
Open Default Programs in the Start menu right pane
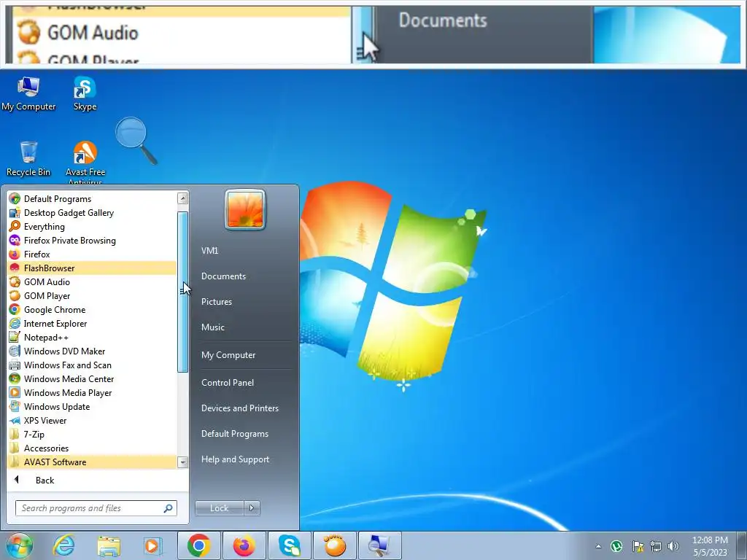(x=235, y=434)
